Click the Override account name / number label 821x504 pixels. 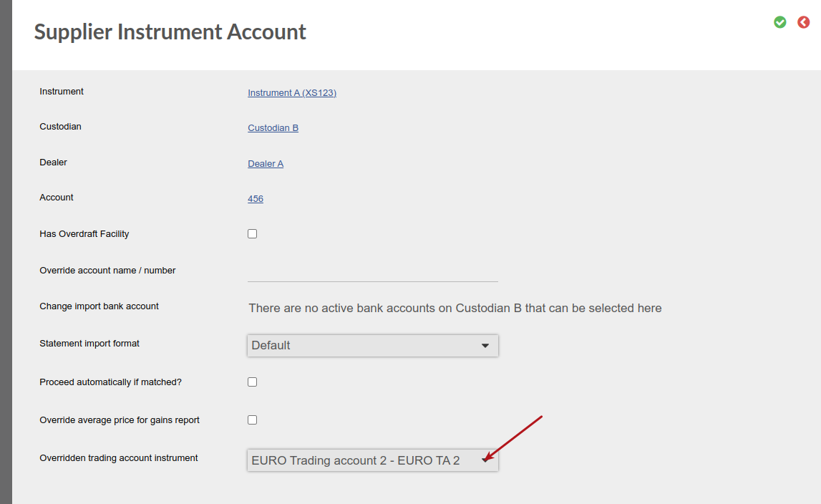(107, 271)
